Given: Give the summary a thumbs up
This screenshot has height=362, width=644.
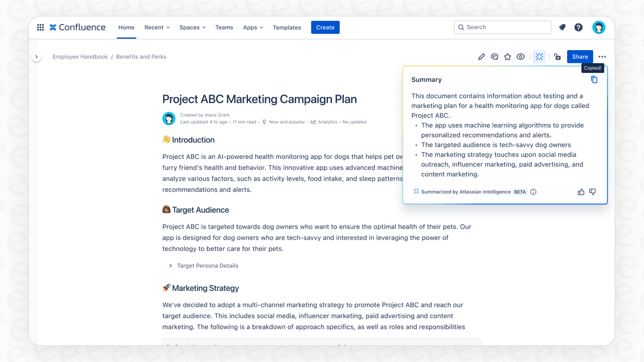Looking at the screenshot, I should 581,192.
